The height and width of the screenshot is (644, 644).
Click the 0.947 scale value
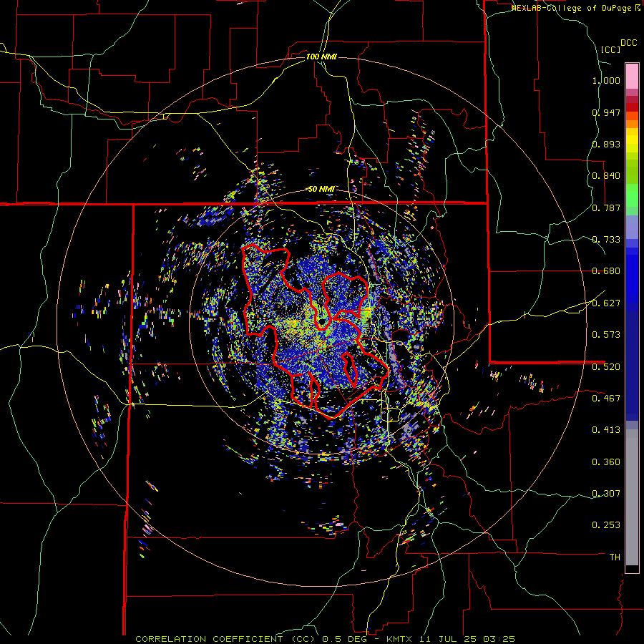[x=606, y=112]
